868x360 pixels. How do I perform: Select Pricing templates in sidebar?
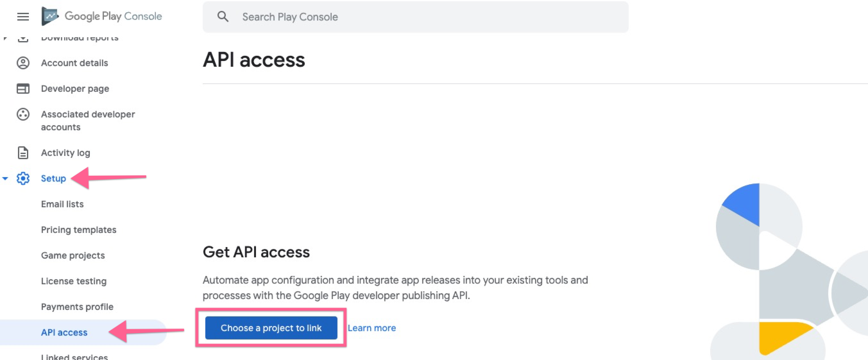click(78, 230)
